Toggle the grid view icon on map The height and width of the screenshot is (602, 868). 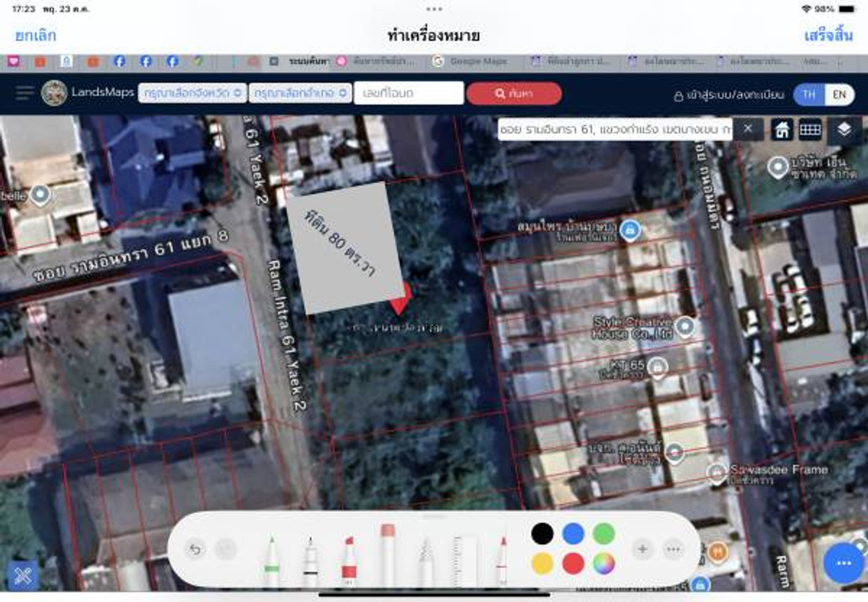pyautogui.click(x=810, y=130)
